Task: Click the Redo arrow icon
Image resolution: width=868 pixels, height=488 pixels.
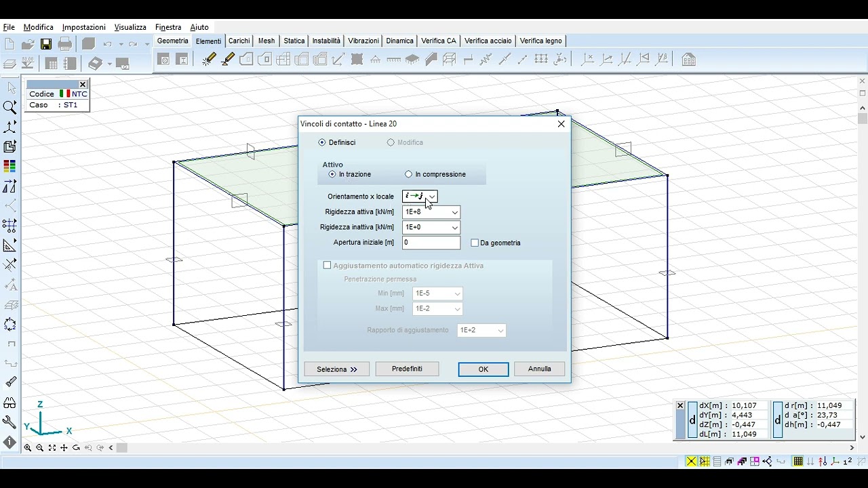Action: point(134,44)
